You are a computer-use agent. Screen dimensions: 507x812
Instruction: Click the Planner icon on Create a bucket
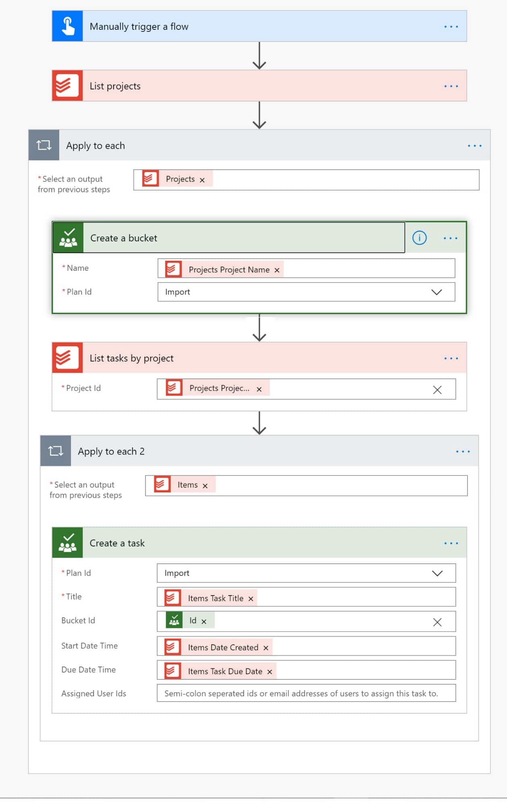68,238
